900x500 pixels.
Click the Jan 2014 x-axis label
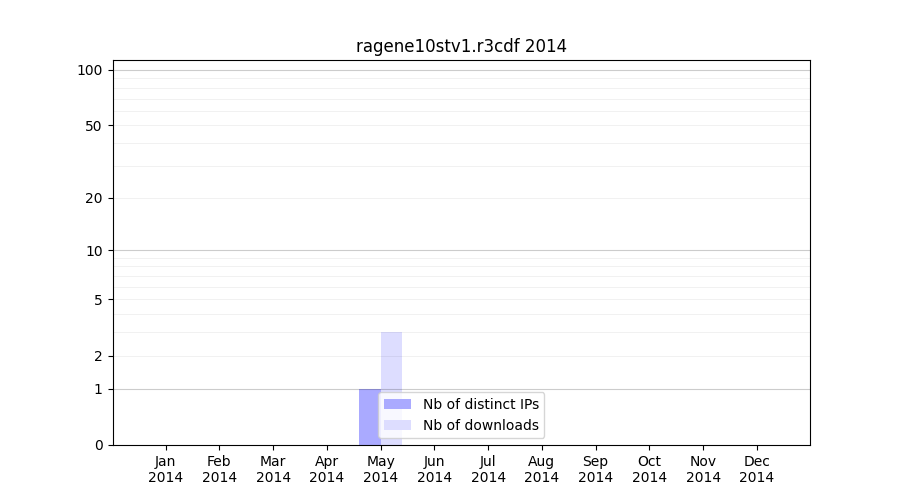point(166,469)
